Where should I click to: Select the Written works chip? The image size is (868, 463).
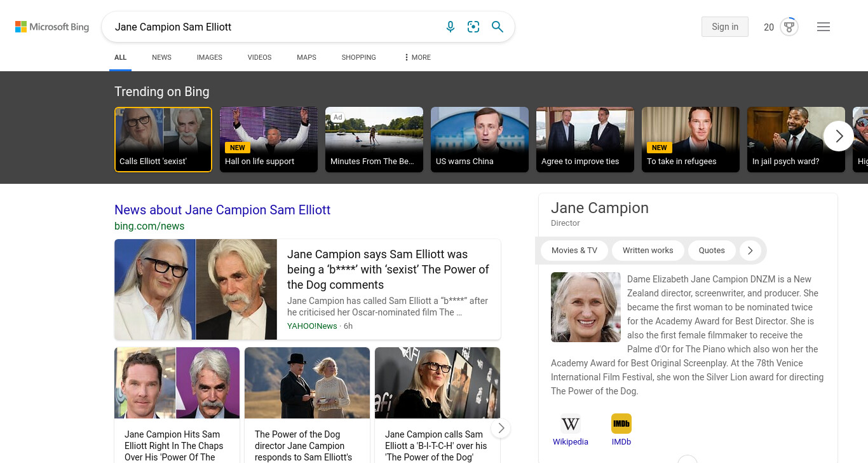(x=648, y=251)
